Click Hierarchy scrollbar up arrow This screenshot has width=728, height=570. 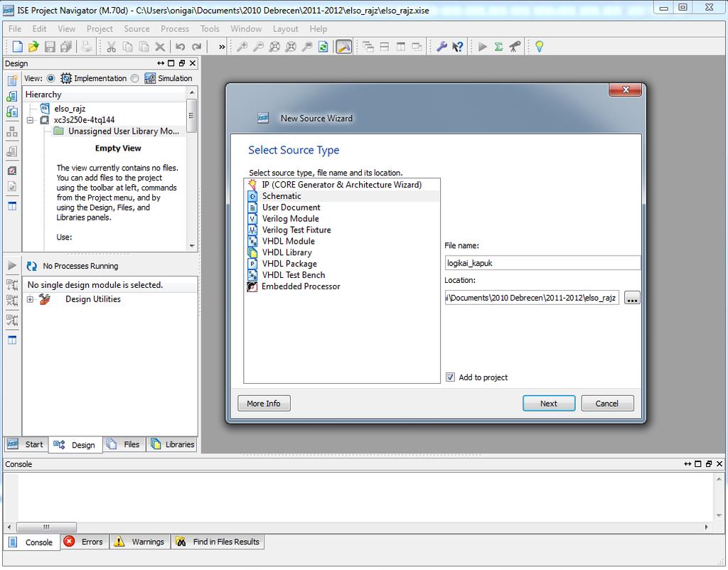coord(192,93)
